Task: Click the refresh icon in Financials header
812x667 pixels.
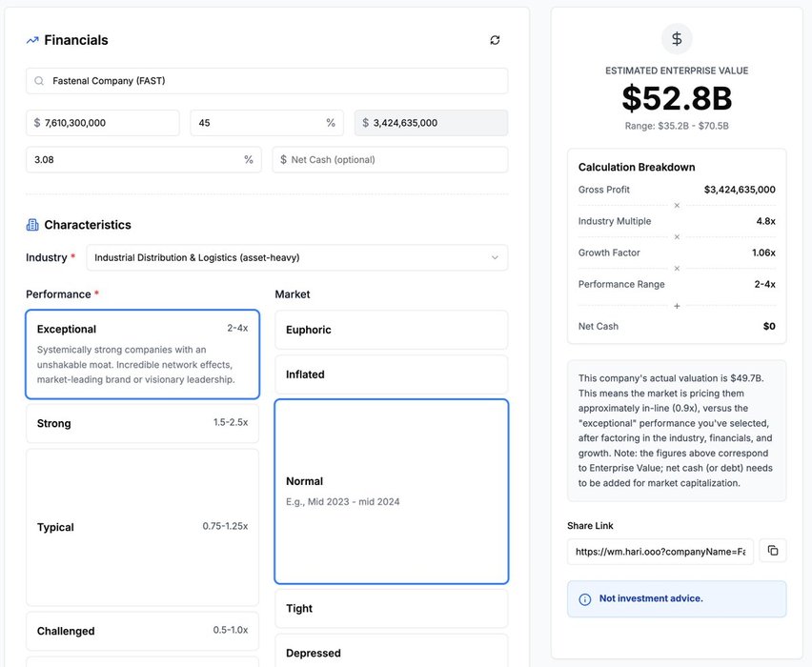Action: pyautogui.click(x=495, y=40)
